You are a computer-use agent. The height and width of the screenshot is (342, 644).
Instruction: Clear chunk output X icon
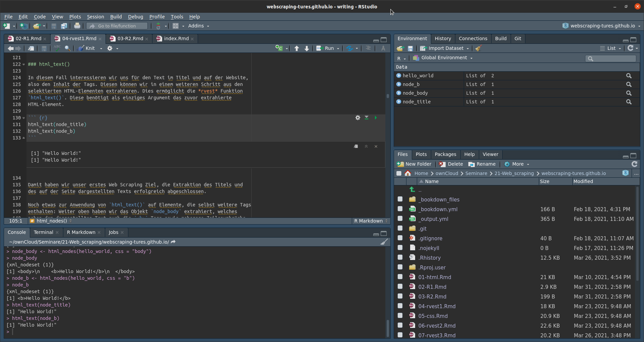[376, 146]
